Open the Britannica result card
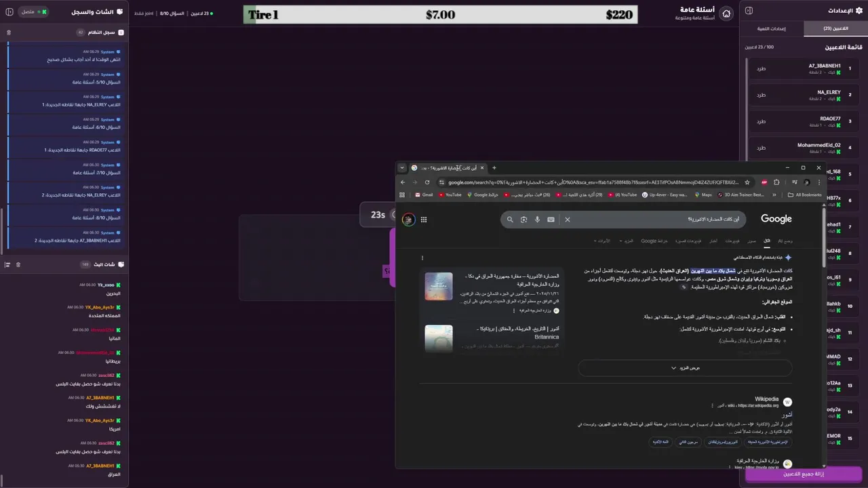The image size is (868, 488). pos(492,338)
